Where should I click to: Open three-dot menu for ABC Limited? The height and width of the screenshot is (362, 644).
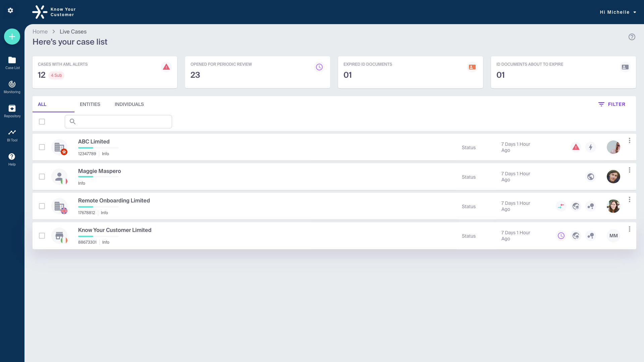(x=630, y=140)
